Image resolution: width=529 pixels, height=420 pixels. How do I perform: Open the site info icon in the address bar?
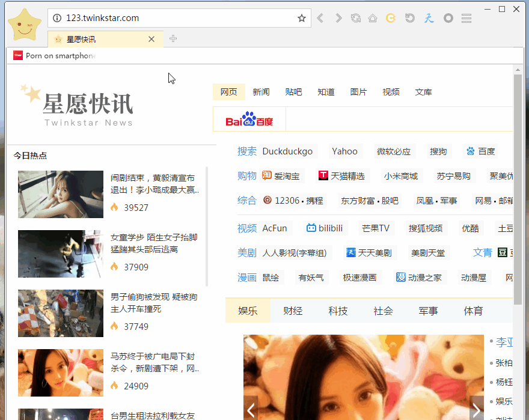[57, 18]
